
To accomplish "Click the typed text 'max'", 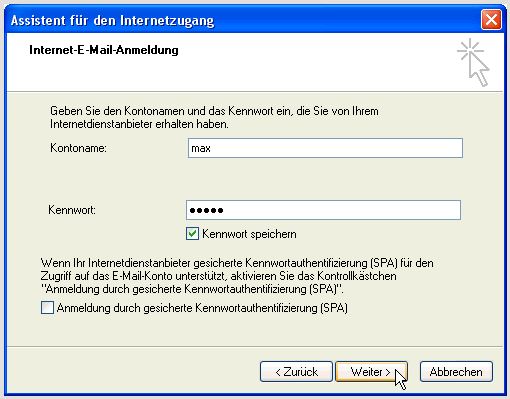I will (x=201, y=148).
